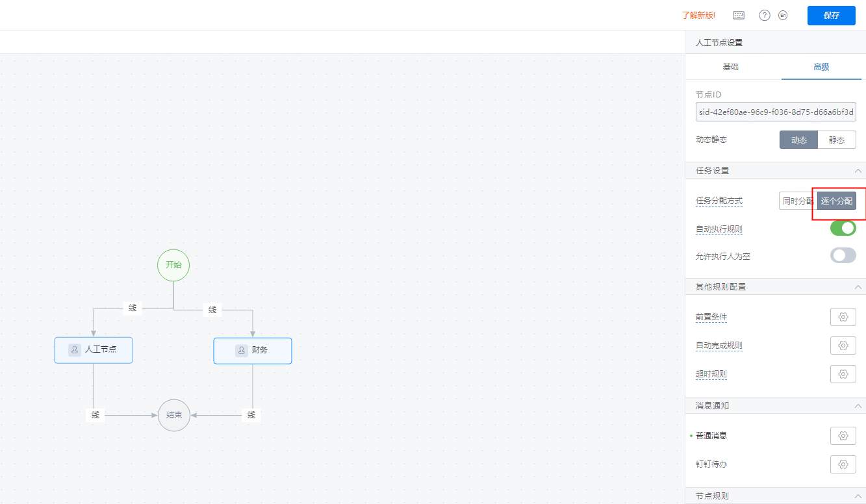This screenshot has height=504, width=866.
Task: Click the 保存 button
Action: pos(832,16)
